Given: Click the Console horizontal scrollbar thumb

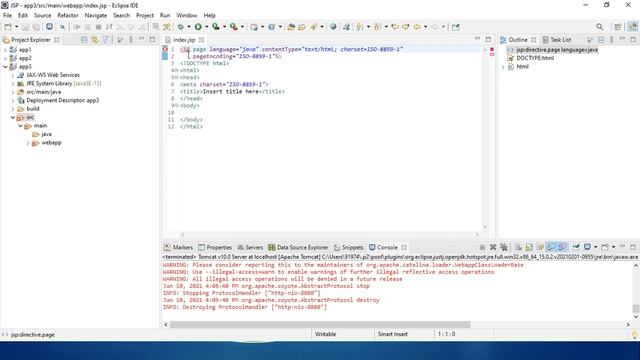Looking at the screenshot, I should click(x=320, y=324).
